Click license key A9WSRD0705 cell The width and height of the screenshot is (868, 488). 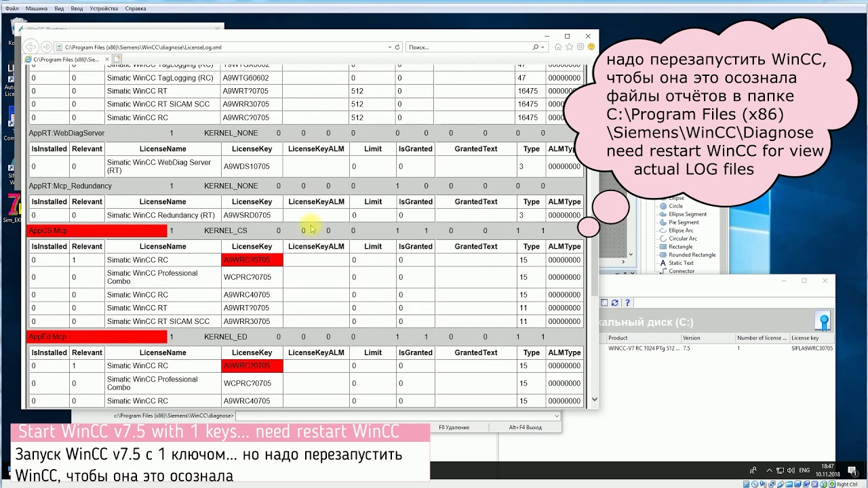pos(252,216)
